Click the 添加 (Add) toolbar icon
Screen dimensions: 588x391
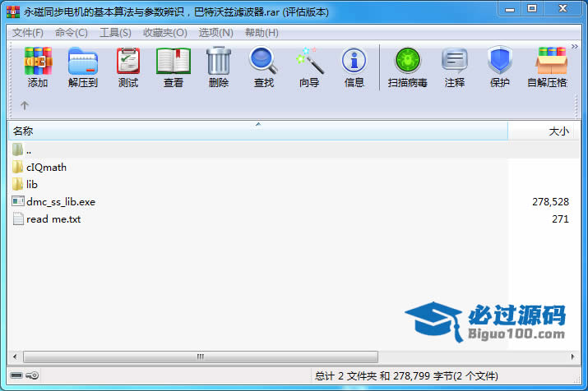point(38,62)
